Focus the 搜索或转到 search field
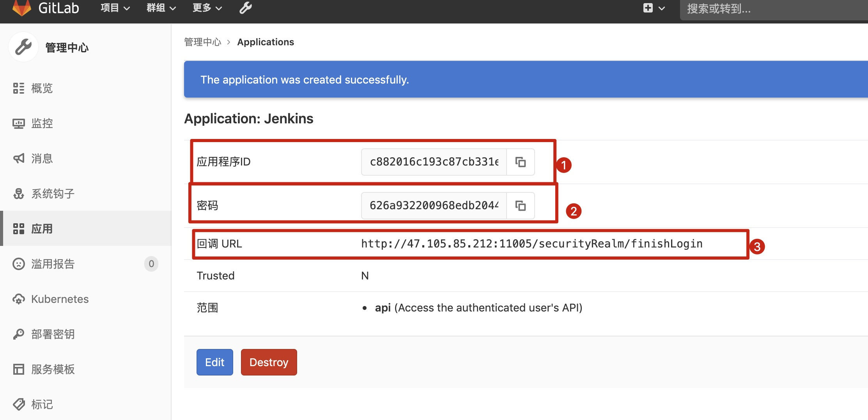Screen dimensions: 868x420 [x=774, y=9]
